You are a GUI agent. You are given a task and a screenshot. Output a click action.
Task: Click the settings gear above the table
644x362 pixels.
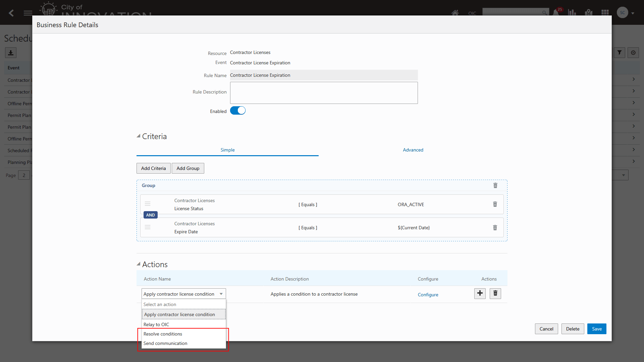pyautogui.click(x=633, y=52)
